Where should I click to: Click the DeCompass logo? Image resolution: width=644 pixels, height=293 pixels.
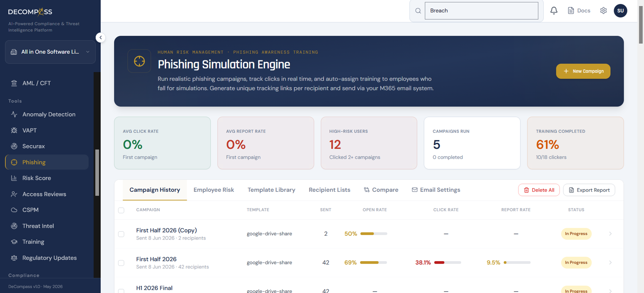pyautogui.click(x=30, y=12)
